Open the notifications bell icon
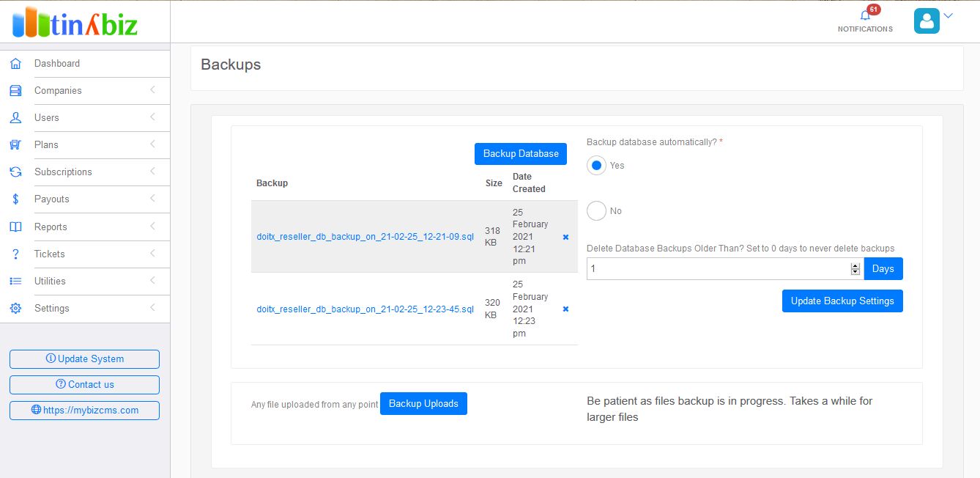The width and height of the screenshot is (980, 478). click(865, 15)
